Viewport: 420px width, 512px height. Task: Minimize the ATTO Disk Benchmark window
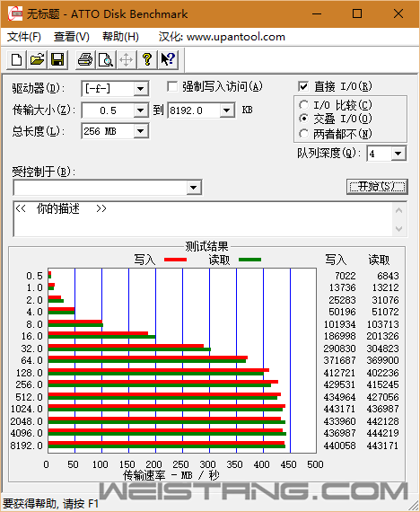pyautogui.click(x=317, y=13)
